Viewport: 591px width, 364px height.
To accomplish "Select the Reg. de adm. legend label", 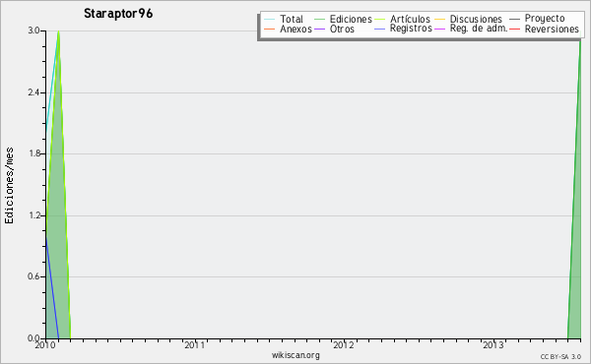I will tap(479, 29).
